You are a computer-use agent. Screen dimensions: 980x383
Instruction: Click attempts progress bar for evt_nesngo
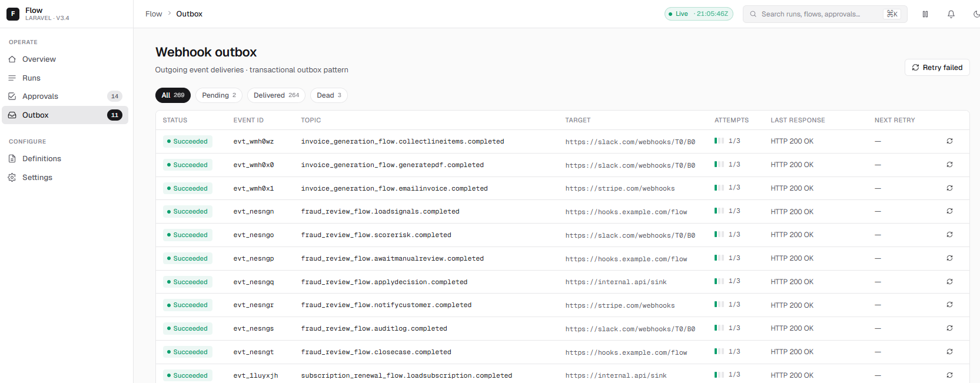coord(719,235)
